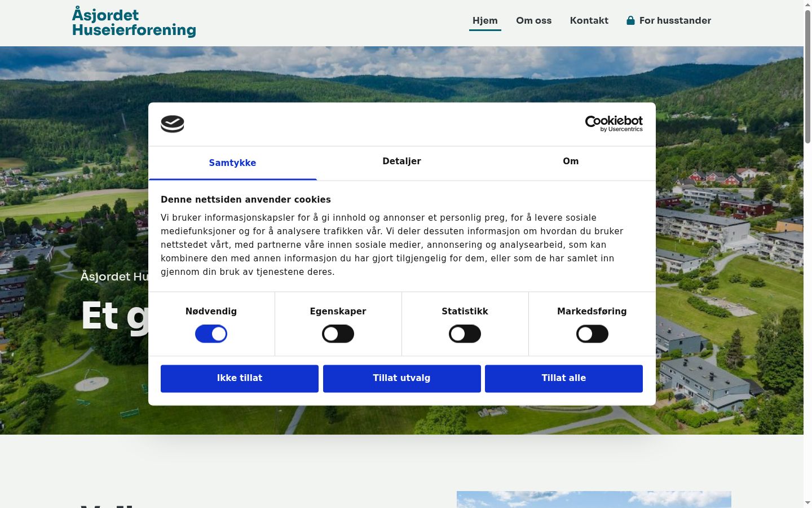Click the Ikke tillat button
The height and width of the screenshot is (508, 812).
pyautogui.click(x=240, y=378)
